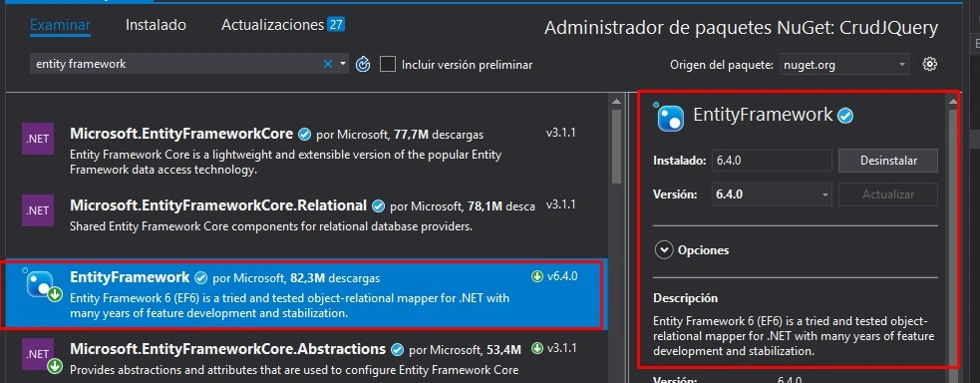
Task: Click verified badge beside EntityFramework in list
Action: tap(201, 277)
